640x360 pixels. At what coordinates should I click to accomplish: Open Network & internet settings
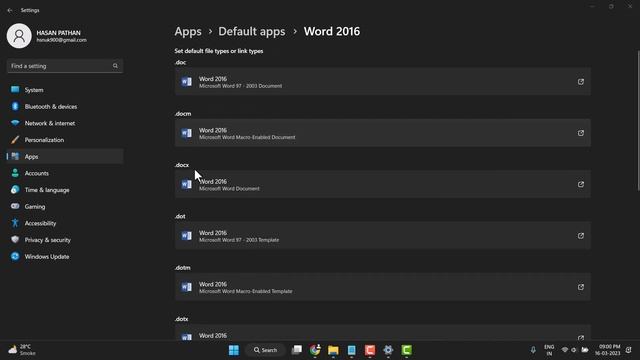coord(65,123)
